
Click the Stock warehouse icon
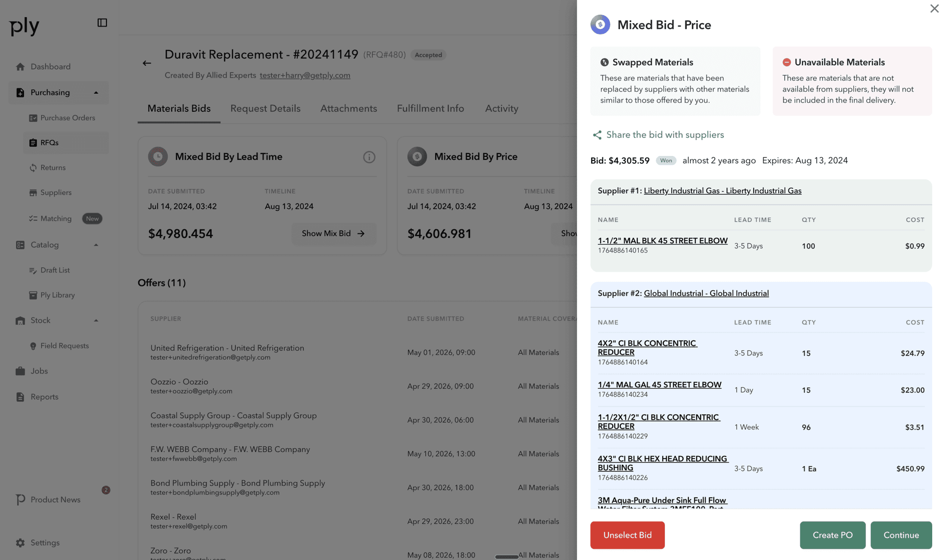pos(20,321)
